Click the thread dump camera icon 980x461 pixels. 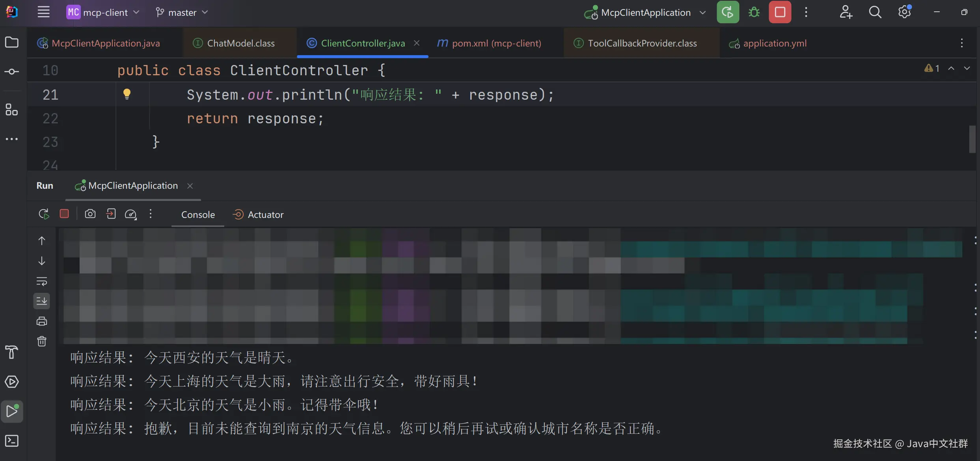[90, 214]
